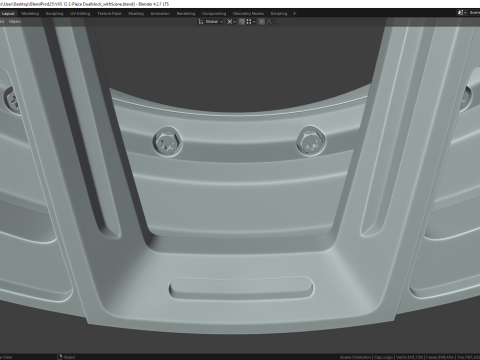This screenshot has height=360, width=480.
Task: Open the proportional editing falloff curve menu
Action: point(270,22)
